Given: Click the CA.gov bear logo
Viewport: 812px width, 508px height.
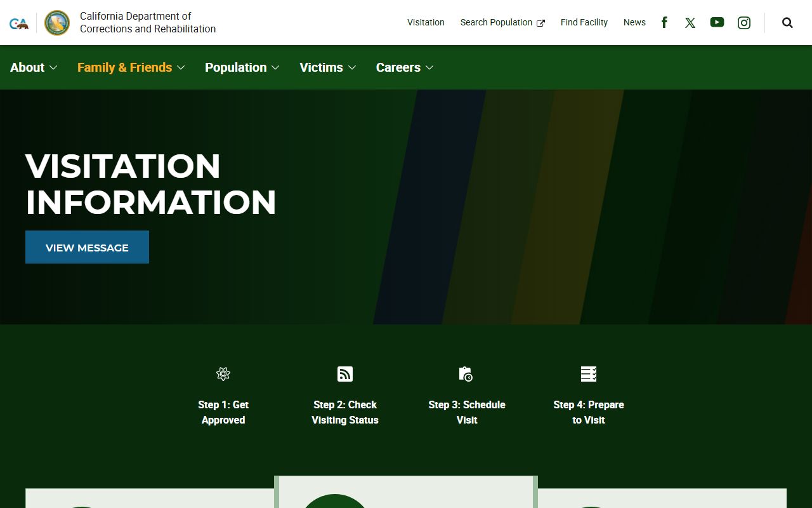Looking at the screenshot, I should point(19,23).
